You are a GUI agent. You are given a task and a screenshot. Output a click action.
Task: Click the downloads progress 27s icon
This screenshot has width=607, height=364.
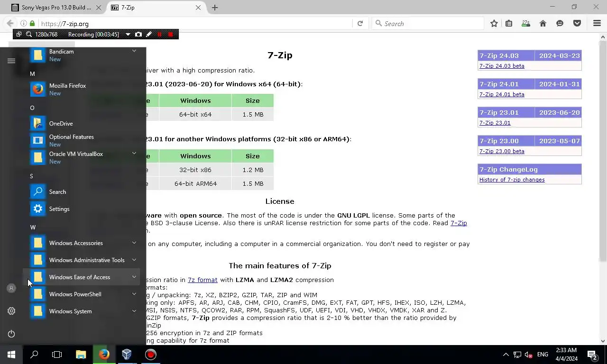(x=525, y=23)
